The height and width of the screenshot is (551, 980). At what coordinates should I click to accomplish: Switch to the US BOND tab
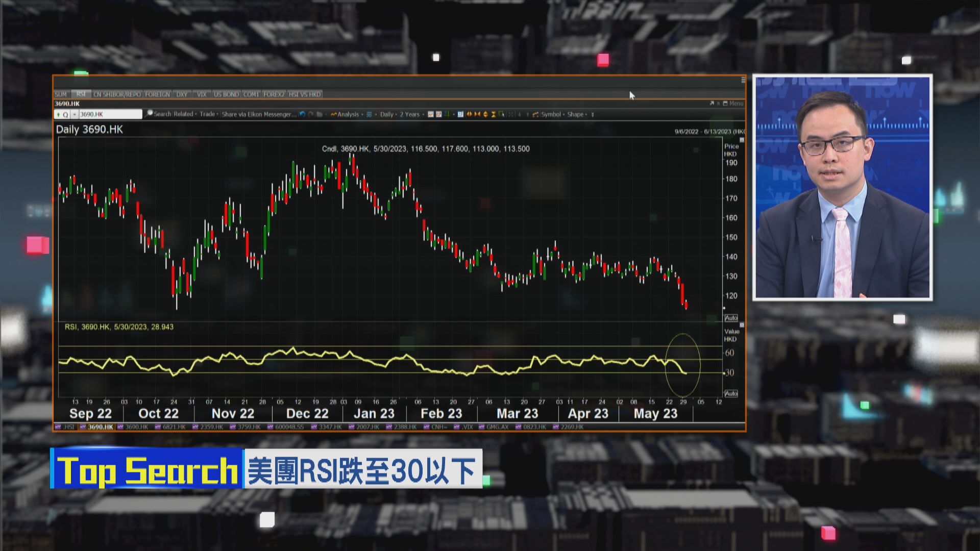226,94
